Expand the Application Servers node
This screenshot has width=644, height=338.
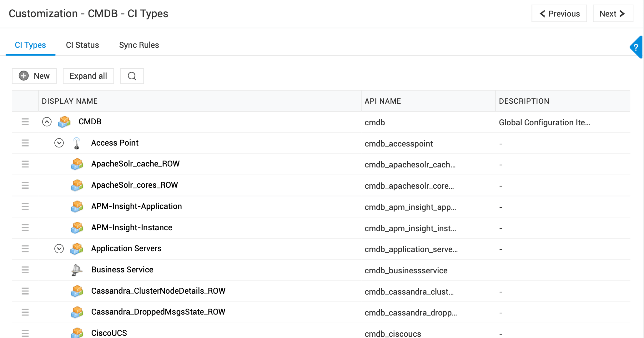click(x=59, y=249)
